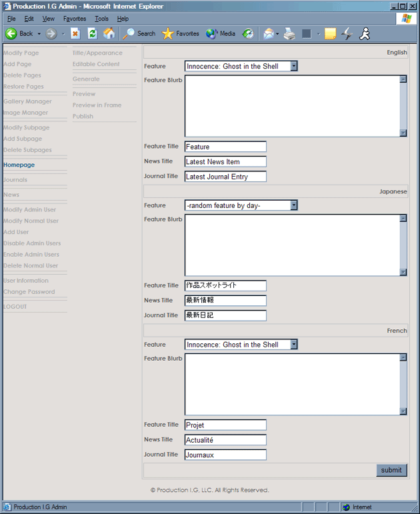Open the Mail toolbar icon
The image size is (420, 514).
click(x=268, y=33)
